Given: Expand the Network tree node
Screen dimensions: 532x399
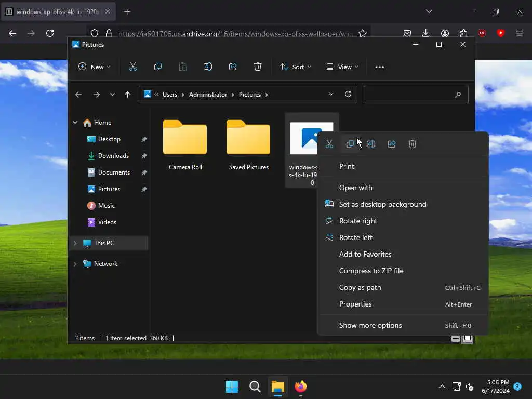Looking at the screenshot, I should point(75,263).
